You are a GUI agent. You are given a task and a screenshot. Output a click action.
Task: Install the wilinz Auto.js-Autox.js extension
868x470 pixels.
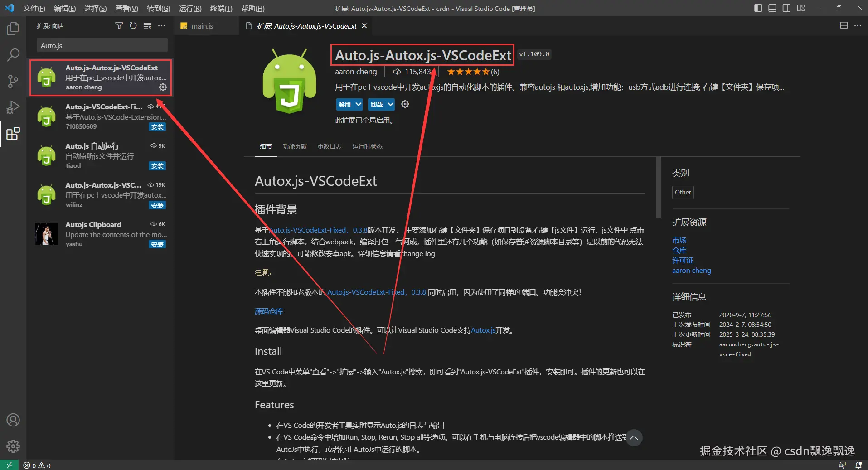(157, 205)
